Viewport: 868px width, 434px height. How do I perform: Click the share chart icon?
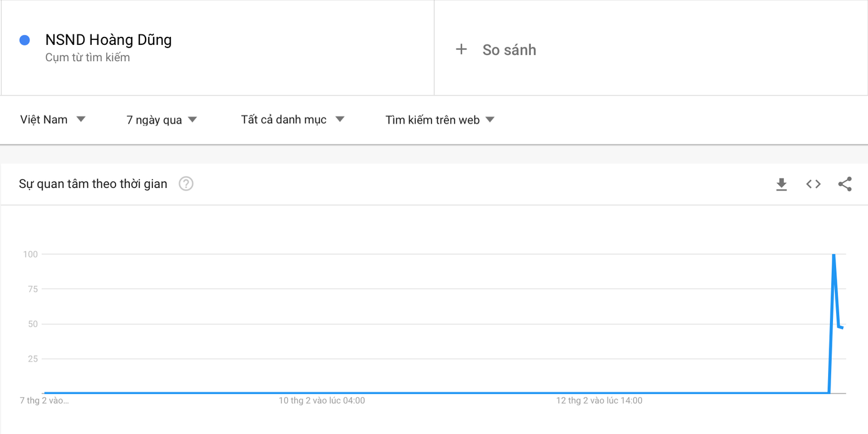point(845,184)
